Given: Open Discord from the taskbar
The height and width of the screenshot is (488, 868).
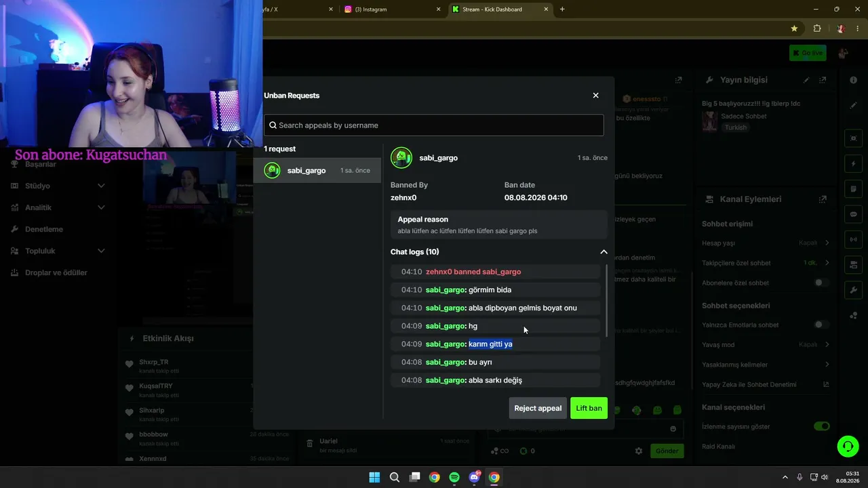Looking at the screenshot, I should pyautogui.click(x=474, y=477).
